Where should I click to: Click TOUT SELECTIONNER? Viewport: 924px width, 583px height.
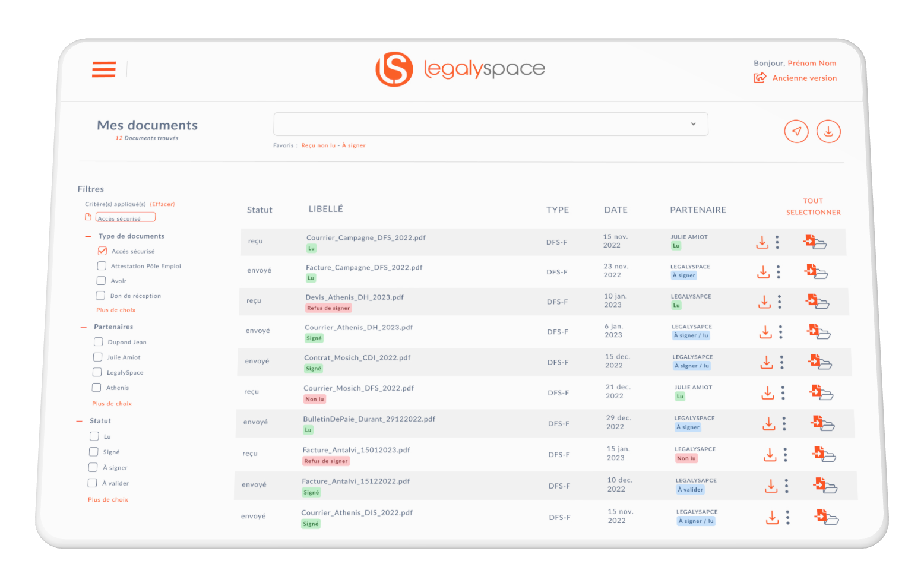814,207
